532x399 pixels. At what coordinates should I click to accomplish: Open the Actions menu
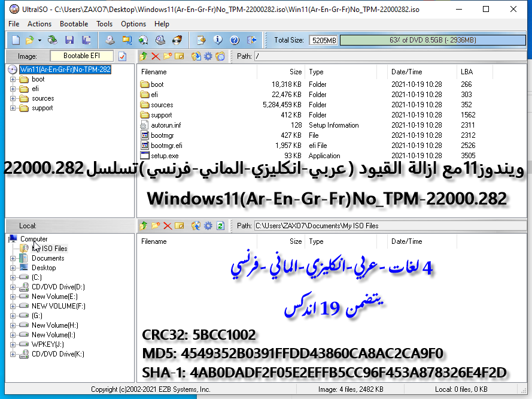pos(39,24)
